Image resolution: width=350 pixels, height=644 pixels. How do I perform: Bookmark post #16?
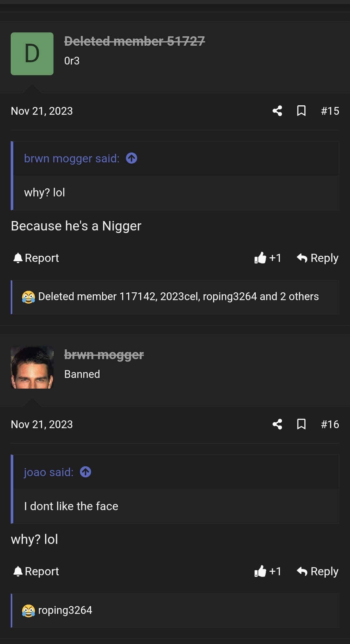click(301, 424)
